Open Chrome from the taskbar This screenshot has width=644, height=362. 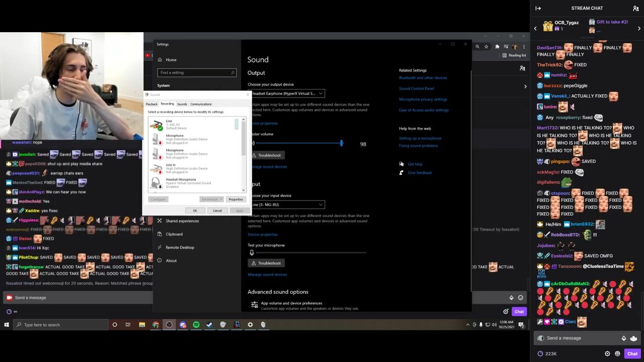tap(155, 325)
